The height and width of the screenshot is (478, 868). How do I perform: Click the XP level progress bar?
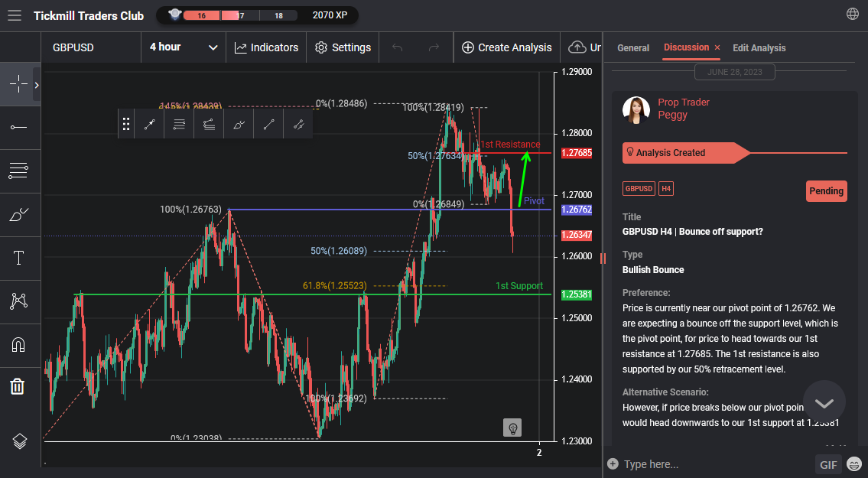pyautogui.click(x=240, y=15)
